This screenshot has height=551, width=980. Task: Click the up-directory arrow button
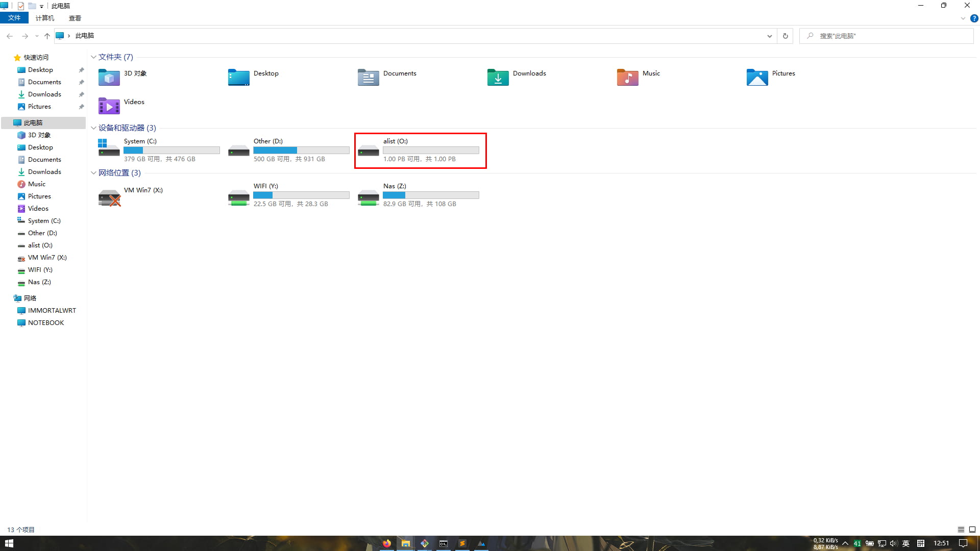point(47,36)
